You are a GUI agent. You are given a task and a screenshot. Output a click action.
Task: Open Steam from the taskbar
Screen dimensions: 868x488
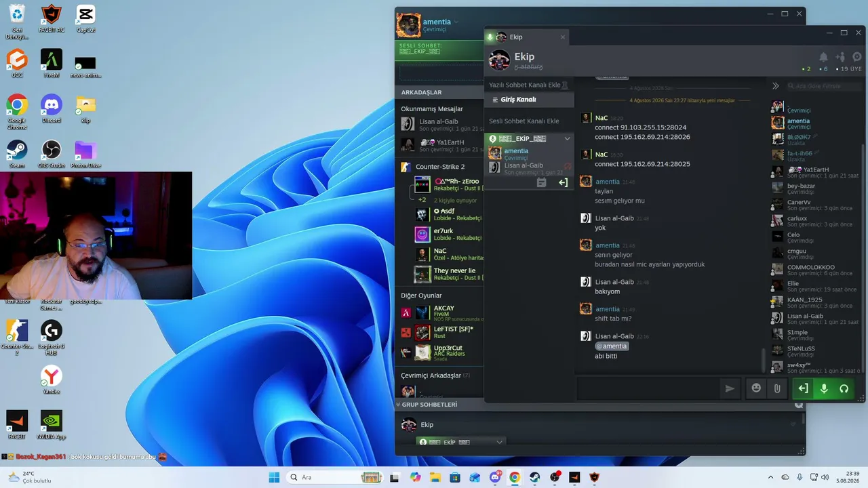tap(534, 477)
